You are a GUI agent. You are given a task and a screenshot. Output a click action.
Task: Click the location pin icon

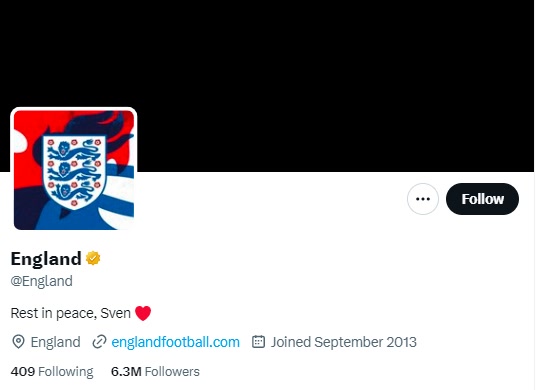[x=18, y=342]
